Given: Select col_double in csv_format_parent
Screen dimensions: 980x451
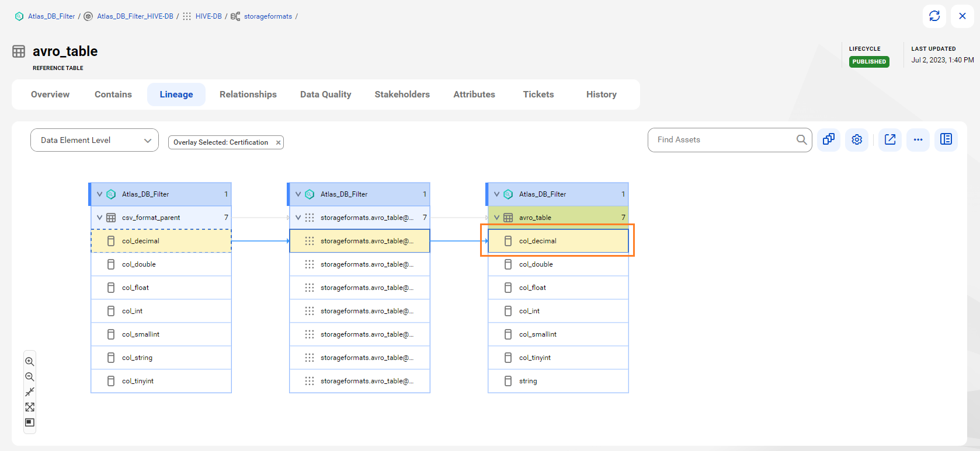Looking at the screenshot, I should pos(161,264).
